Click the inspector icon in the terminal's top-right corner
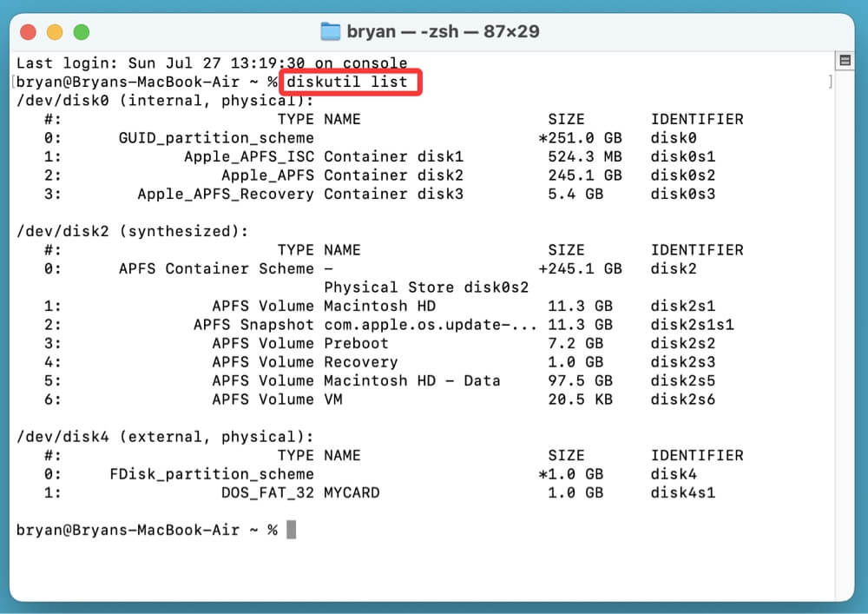The height and width of the screenshot is (614, 868). [845, 60]
